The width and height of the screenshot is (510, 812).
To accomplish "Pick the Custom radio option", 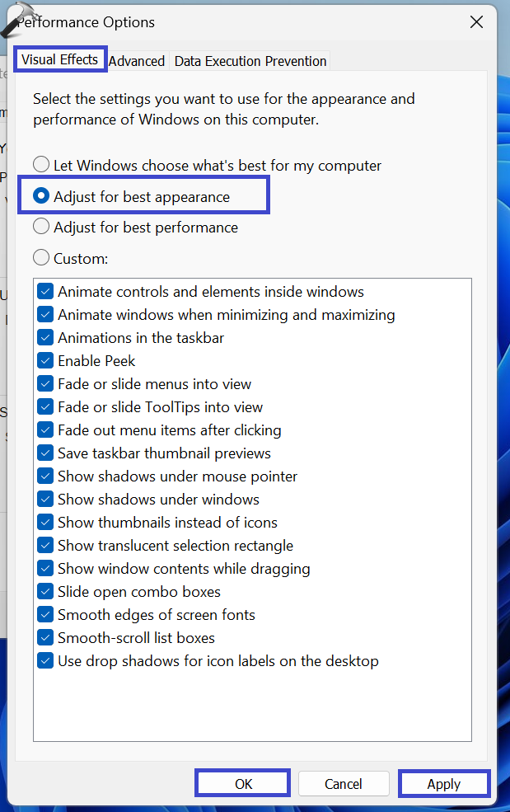I will (x=41, y=258).
